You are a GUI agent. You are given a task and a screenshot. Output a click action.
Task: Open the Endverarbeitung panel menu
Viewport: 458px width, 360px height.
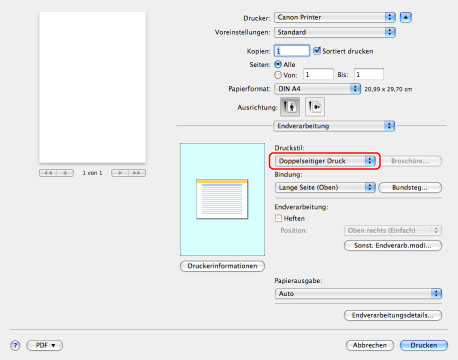click(x=334, y=126)
